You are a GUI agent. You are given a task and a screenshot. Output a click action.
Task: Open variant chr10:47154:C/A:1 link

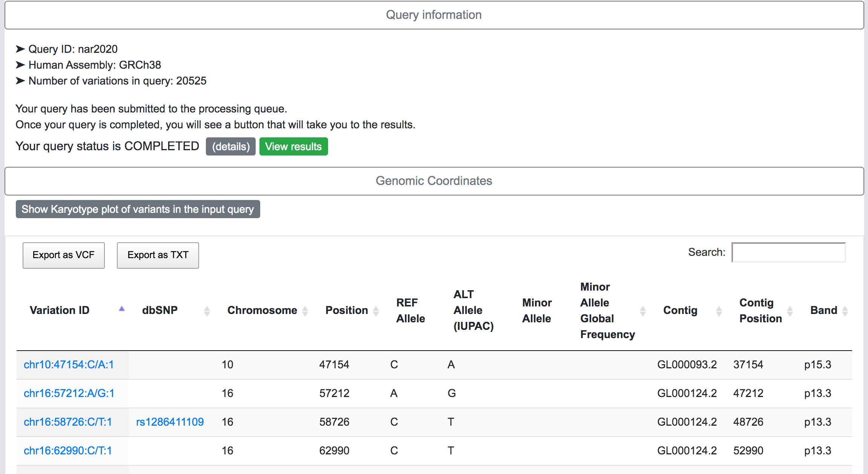(x=69, y=365)
